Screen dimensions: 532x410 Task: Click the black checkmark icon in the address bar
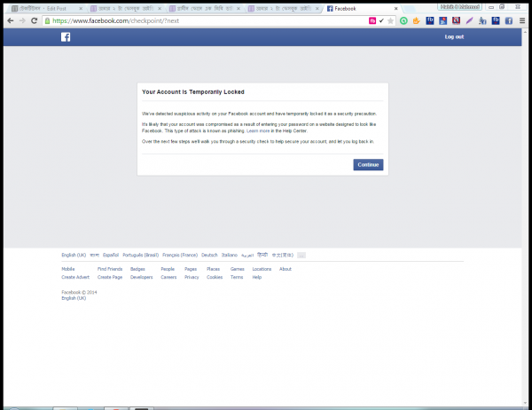tap(381, 20)
